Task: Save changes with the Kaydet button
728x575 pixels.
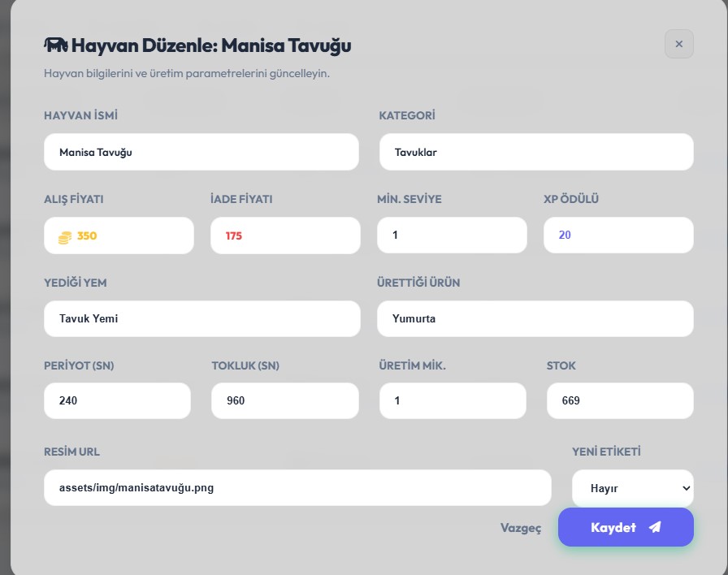Action: tap(626, 527)
